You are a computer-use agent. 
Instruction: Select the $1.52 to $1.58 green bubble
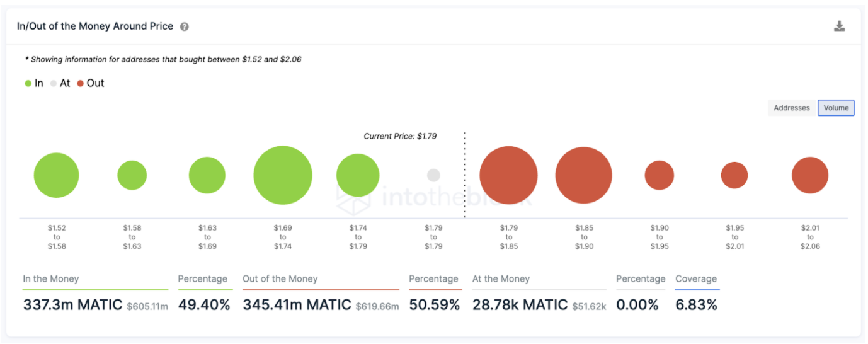(x=56, y=175)
